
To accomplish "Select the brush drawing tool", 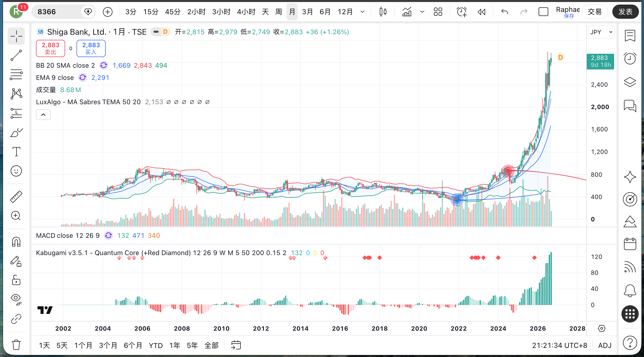I will tap(16, 132).
